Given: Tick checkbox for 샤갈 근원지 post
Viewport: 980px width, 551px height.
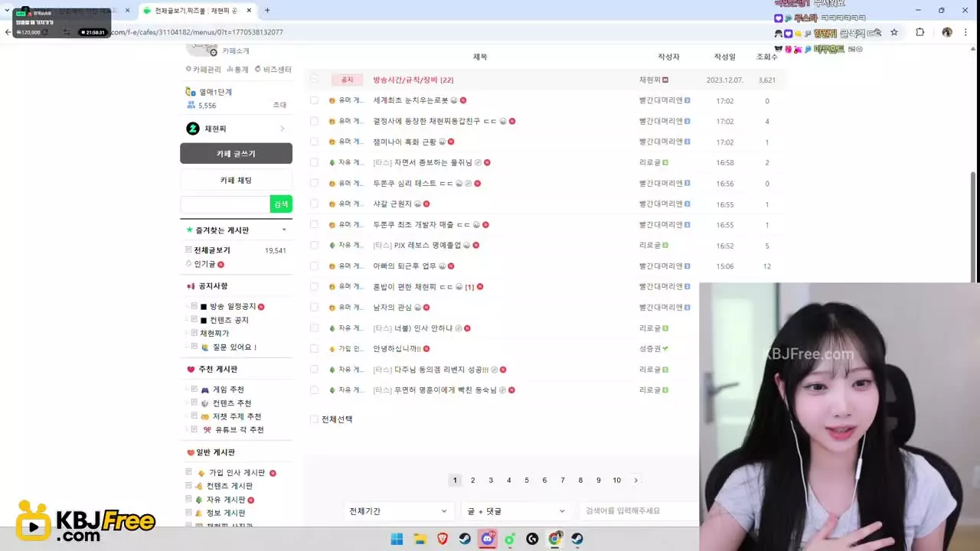Looking at the screenshot, I should tap(314, 204).
